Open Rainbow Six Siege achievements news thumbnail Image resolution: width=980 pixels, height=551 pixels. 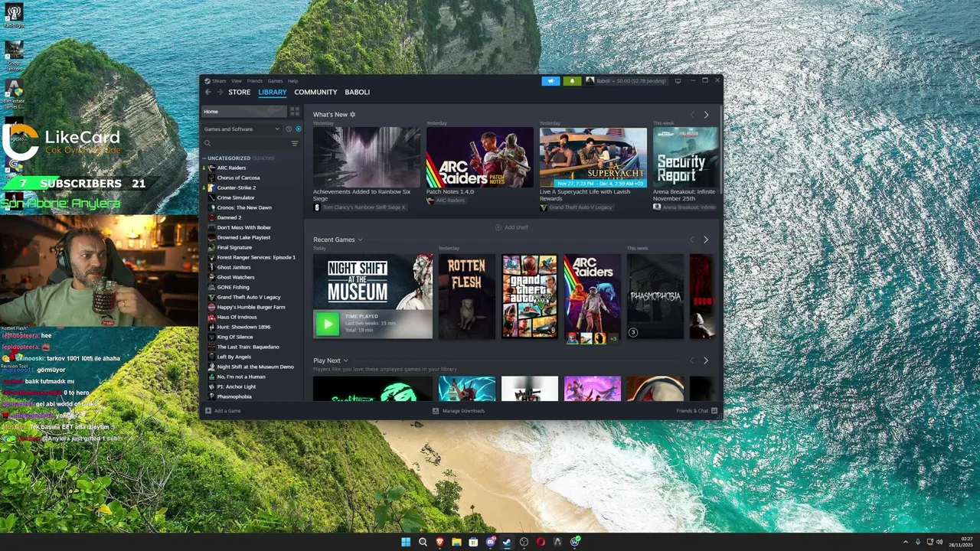tap(367, 157)
